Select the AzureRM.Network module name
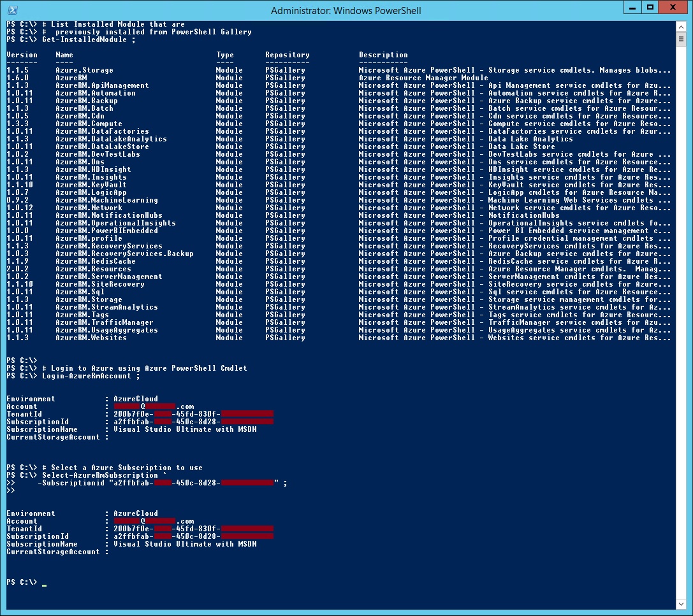This screenshot has height=616, width=693. tap(89, 208)
